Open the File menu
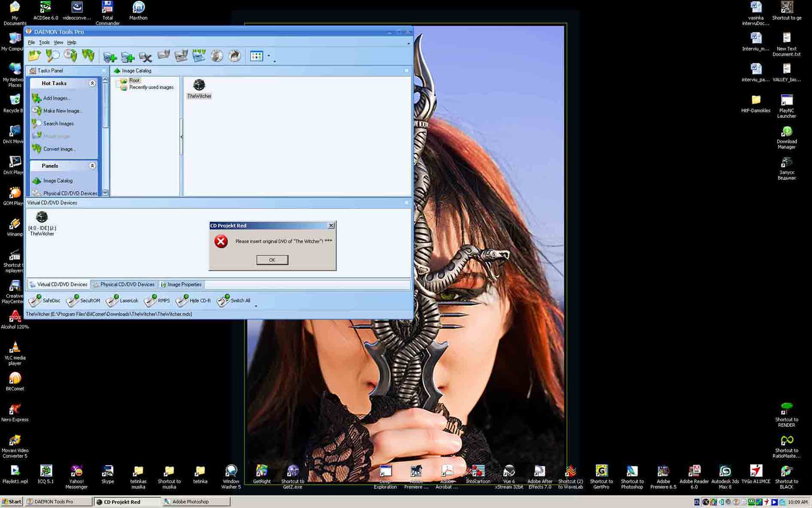Viewport: 812px width, 508px height. click(31, 43)
